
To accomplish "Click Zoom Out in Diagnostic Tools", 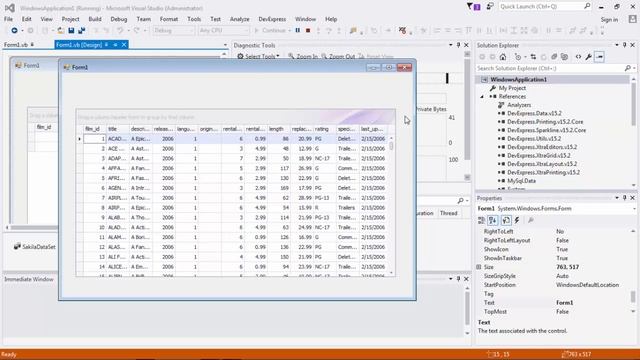I will click(x=338, y=56).
